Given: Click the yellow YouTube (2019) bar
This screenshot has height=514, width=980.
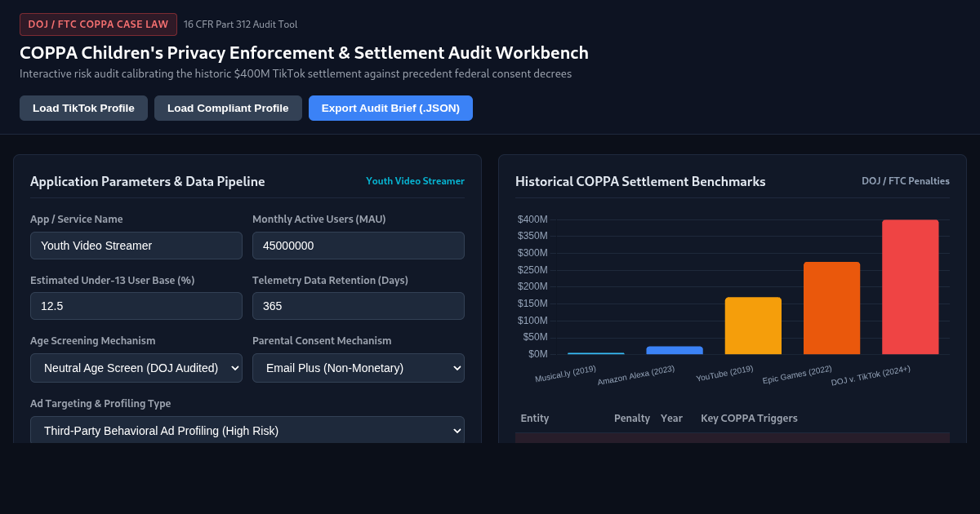Looking at the screenshot, I should click(x=753, y=326).
